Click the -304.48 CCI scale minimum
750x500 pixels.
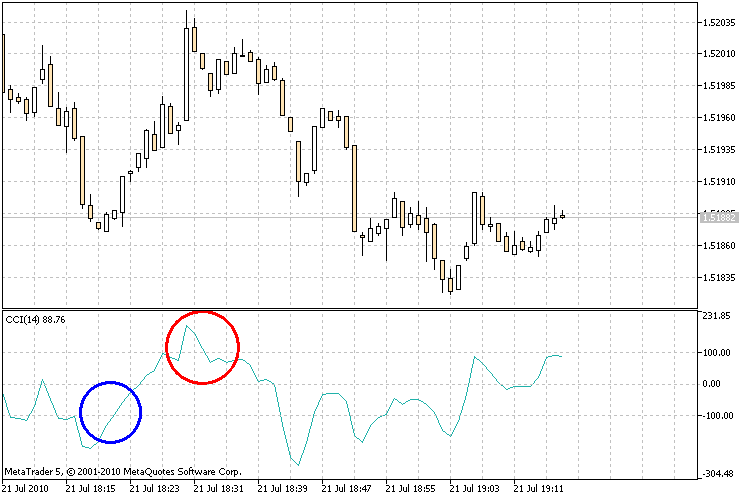pyautogui.click(x=717, y=474)
